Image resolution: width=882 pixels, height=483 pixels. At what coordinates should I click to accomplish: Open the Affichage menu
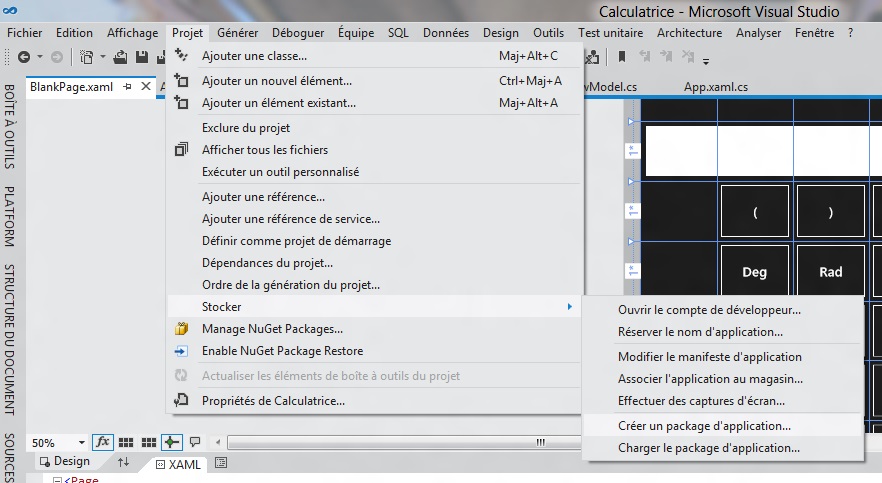[x=133, y=33]
